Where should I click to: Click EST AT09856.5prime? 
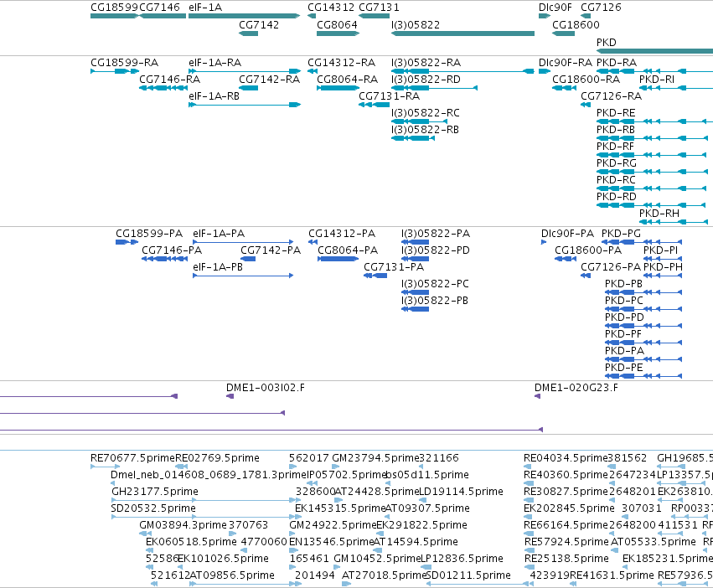[x=232, y=575]
